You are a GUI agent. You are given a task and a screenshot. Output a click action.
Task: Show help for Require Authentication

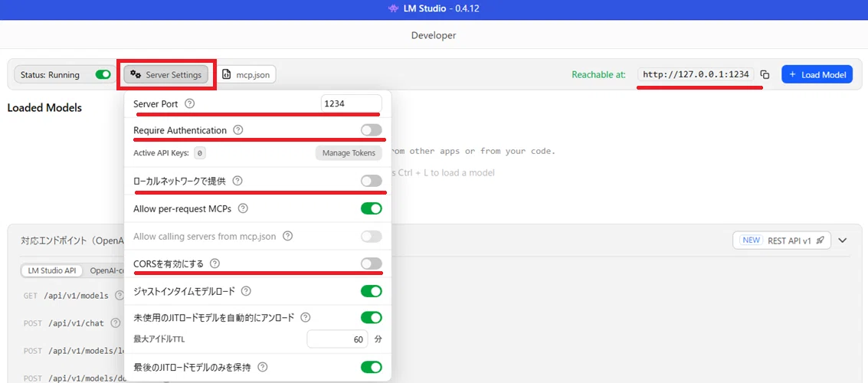238,131
